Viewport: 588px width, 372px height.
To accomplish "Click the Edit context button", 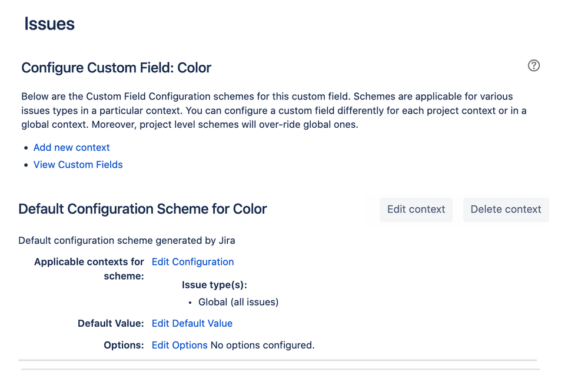I will point(416,210).
